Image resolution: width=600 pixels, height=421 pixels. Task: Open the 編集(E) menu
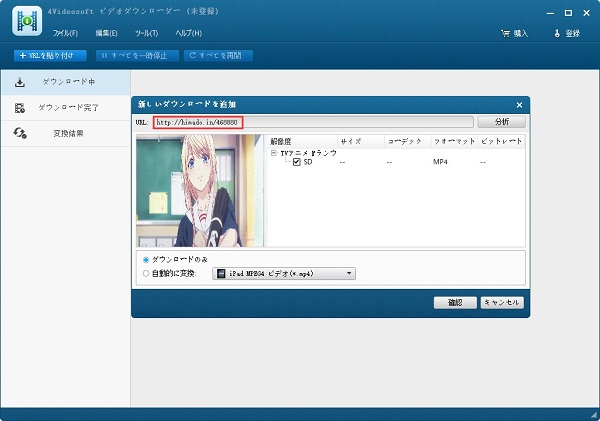[x=106, y=33]
